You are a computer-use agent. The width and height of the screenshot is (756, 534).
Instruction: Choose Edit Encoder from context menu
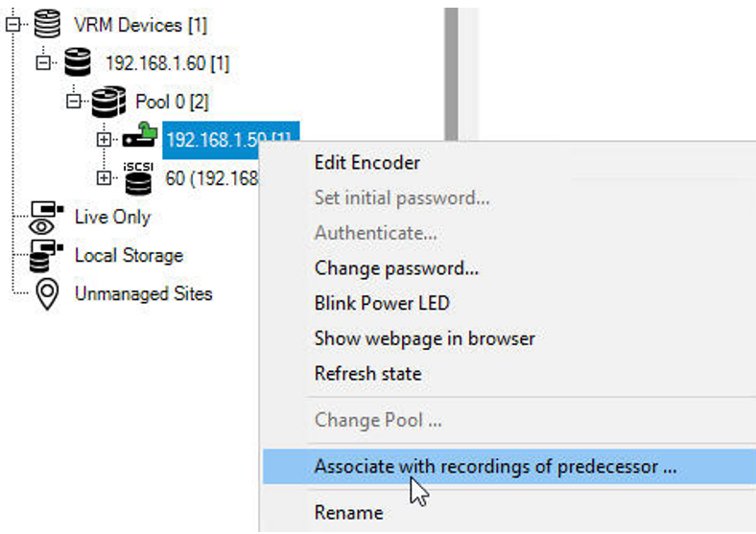[366, 163]
